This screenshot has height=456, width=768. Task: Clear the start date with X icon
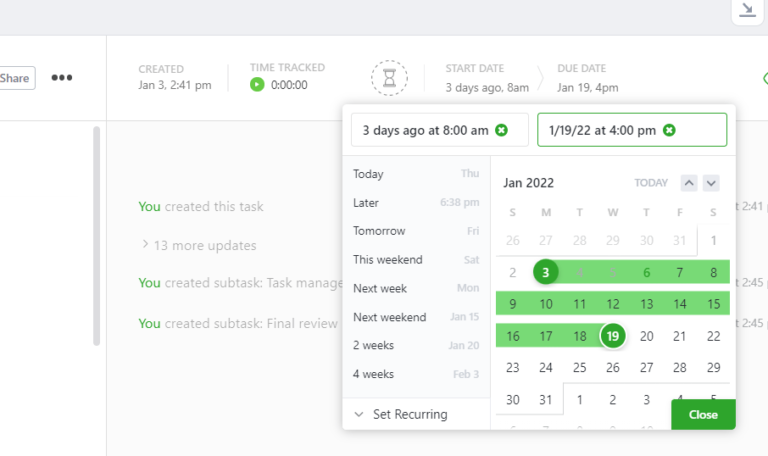(x=502, y=130)
